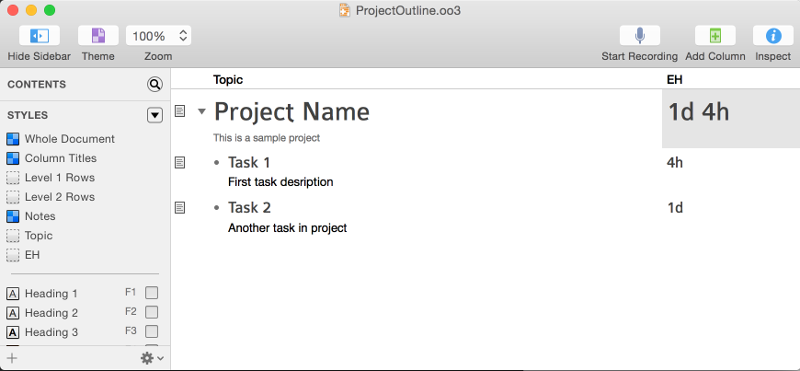Click the note icon beside Task 1
The height and width of the screenshot is (371, 800).
[180, 163]
